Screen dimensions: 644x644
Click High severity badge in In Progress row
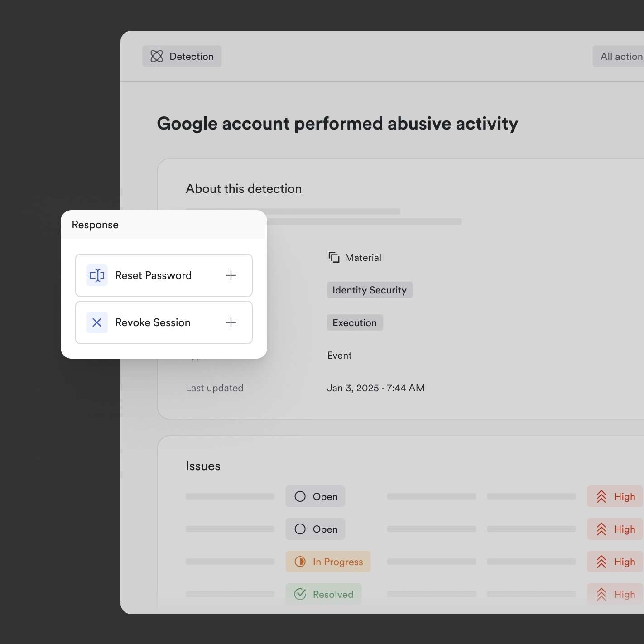pyautogui.click(x=615, y=562)
